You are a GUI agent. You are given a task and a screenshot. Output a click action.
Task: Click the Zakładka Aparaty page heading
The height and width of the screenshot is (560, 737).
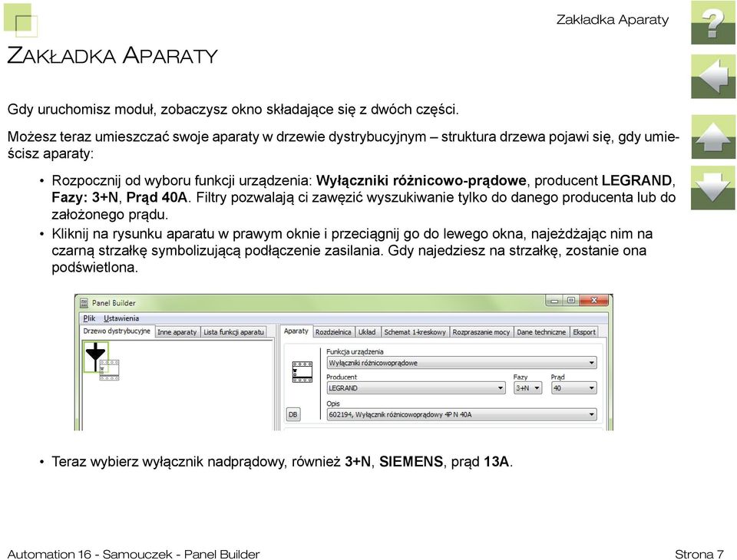coord(112,55)
